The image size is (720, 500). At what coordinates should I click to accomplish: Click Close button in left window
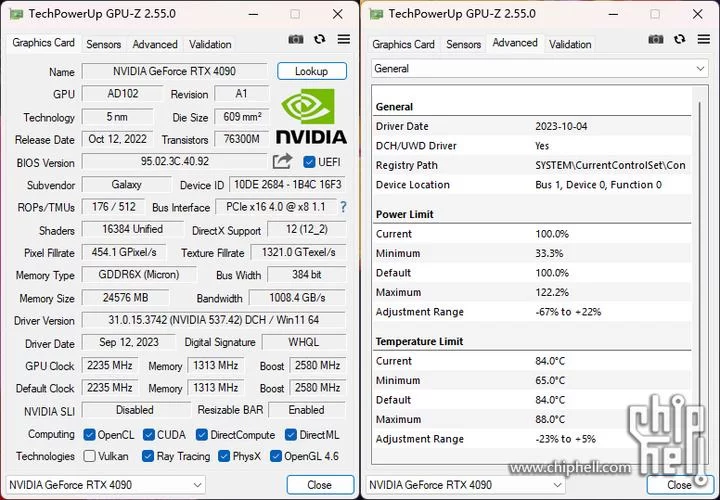tap(320, 485)
